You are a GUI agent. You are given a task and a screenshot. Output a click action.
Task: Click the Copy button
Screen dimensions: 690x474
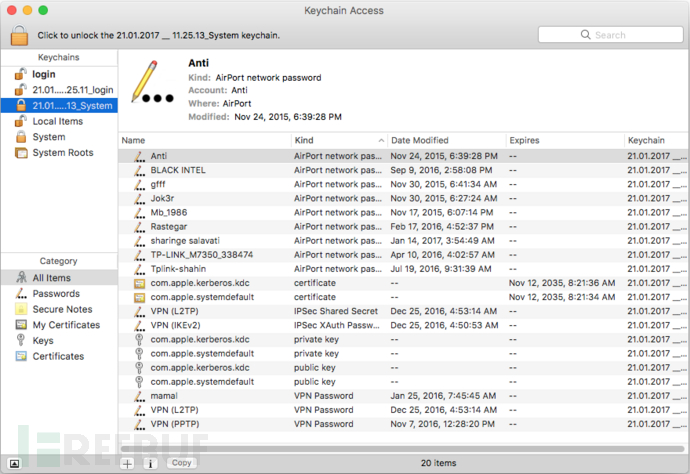(x=182, y=463)
